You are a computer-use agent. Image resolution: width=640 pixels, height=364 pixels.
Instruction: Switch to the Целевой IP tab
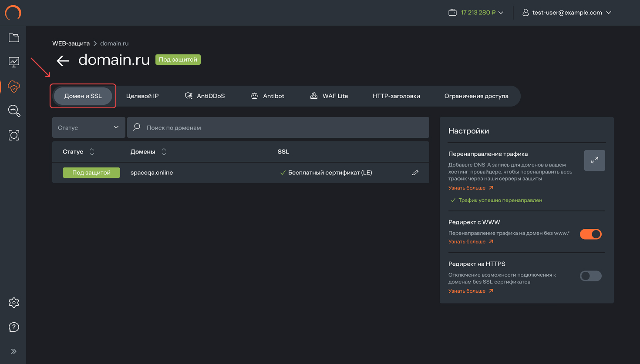pyautogui.click(x=142, y=96)
